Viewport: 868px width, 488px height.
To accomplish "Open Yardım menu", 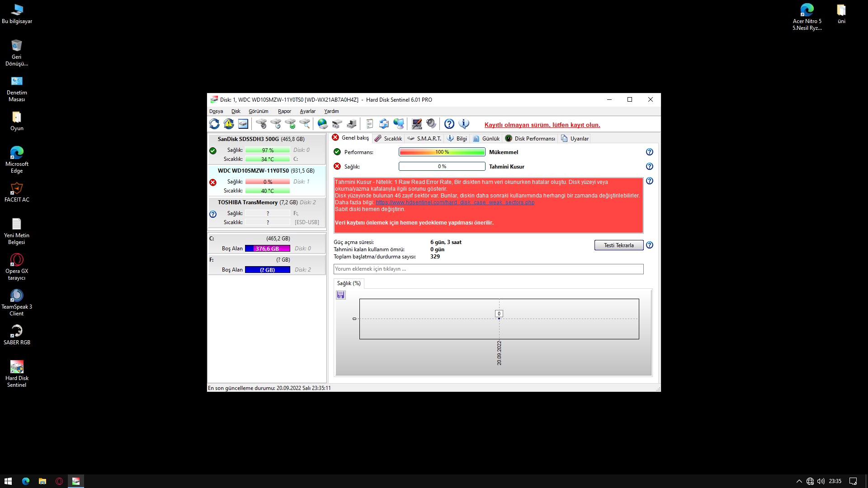I will tap(331, 111).
